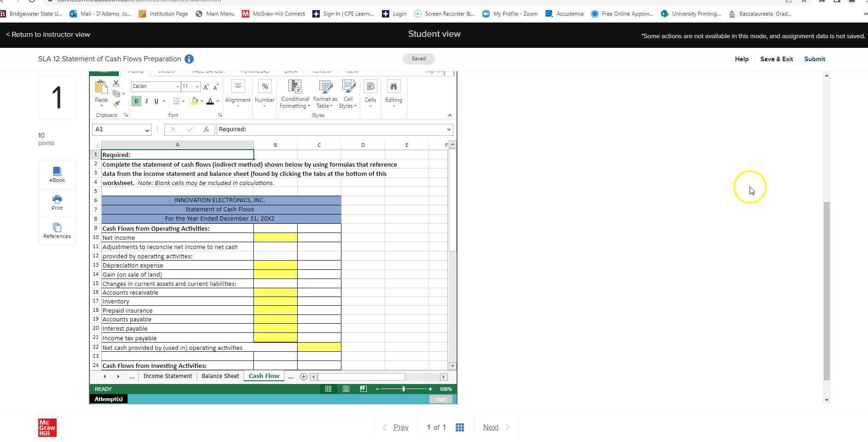Viewport: 868px width, 442px height.
Task: Open the Number percent group
Action: click(264, 94)
